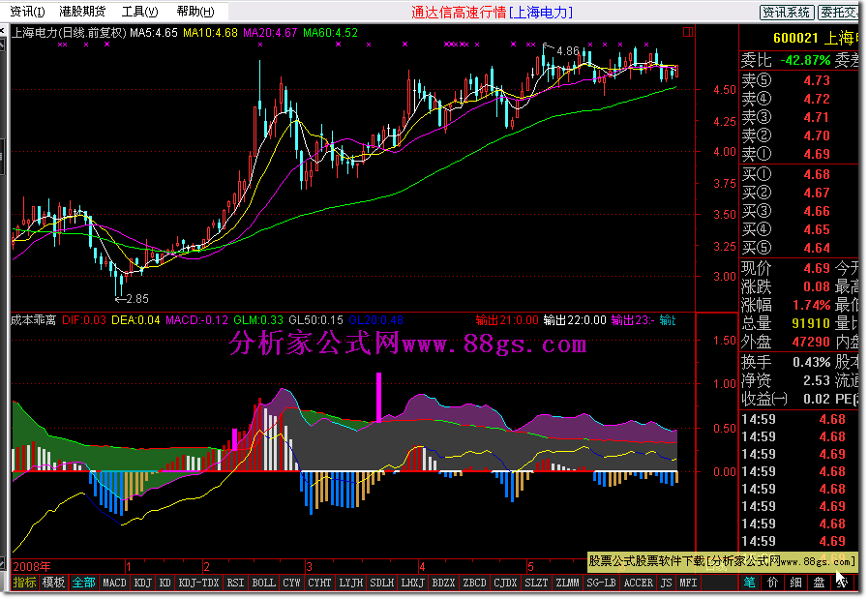The image size is (868, 599).
Task: Switch indicator to SLZT
Action: click(x=536, y=583)
